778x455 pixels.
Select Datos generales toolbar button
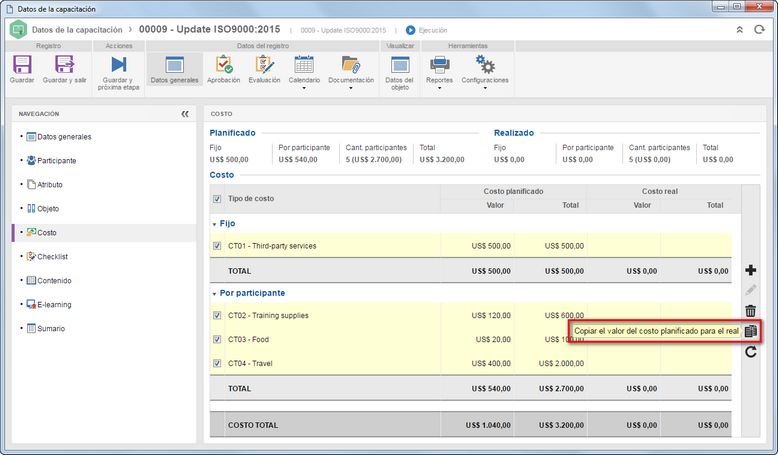175,69
